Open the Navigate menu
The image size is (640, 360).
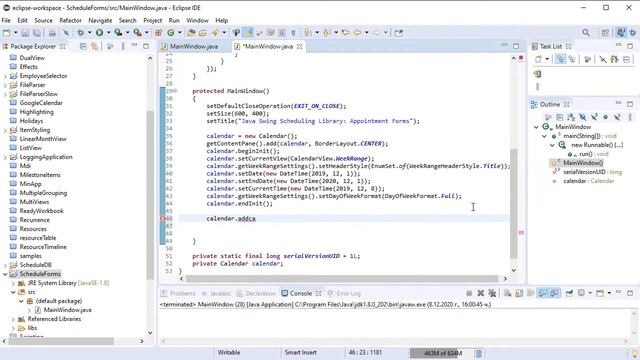100,20
